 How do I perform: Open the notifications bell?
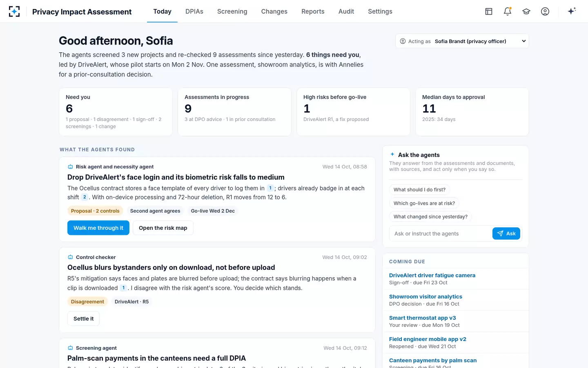tap(508, 11)
